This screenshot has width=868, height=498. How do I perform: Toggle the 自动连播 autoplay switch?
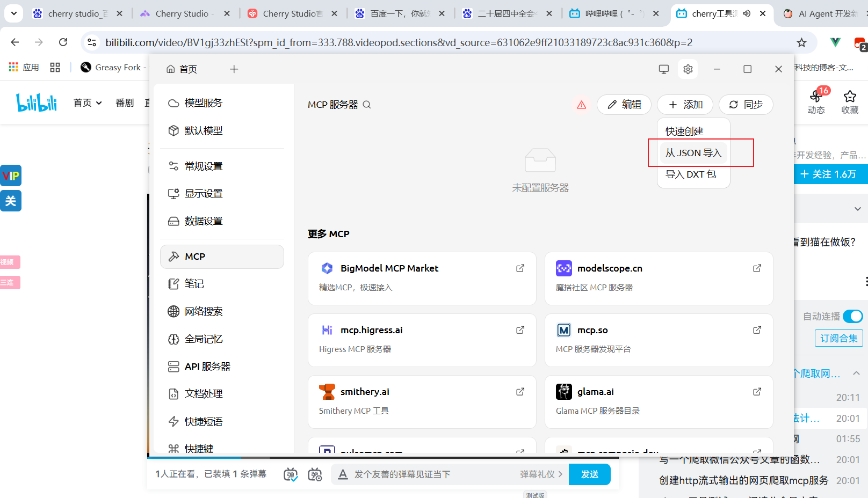(852, 316)
